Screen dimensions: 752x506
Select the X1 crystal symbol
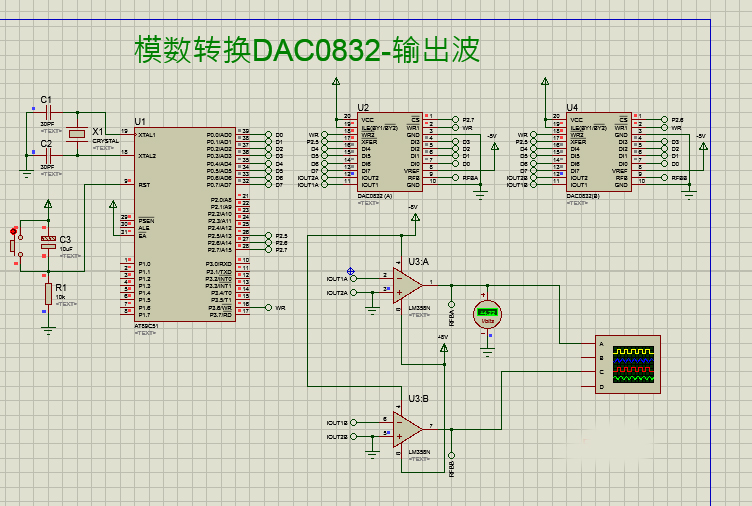77,133
